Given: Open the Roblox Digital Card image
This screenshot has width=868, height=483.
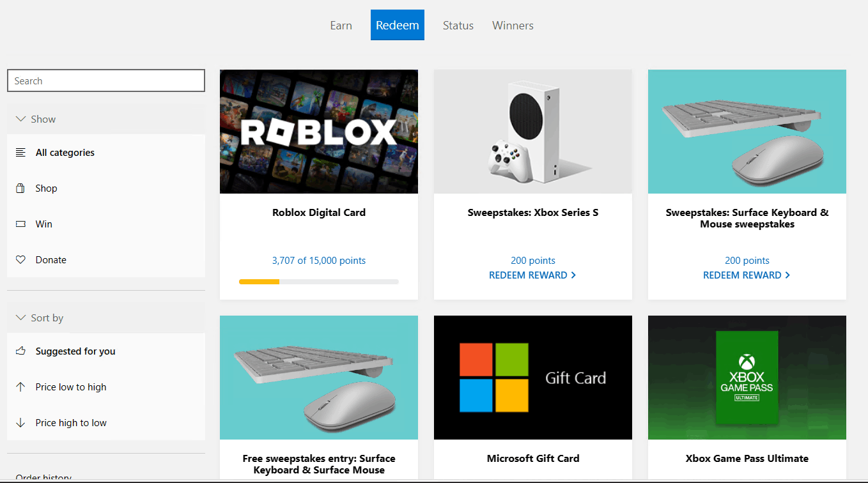Looking at the screenshot, I should (x=319, y=132).
